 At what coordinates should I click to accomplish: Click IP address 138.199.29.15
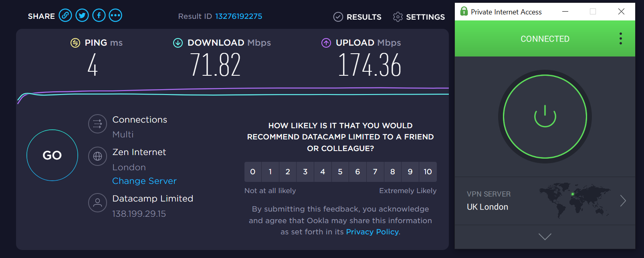click(139, 214)
